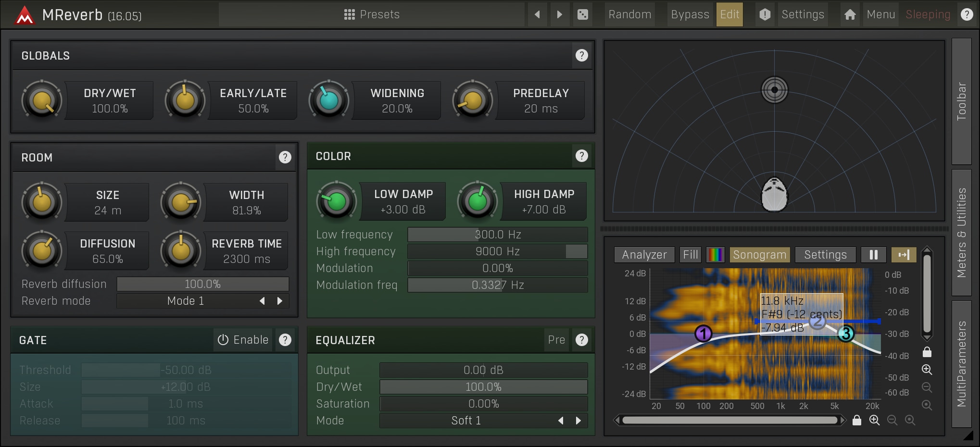
Task: Click the green High Damp knob
Action: pyautogui.click(x=477, y=201)
